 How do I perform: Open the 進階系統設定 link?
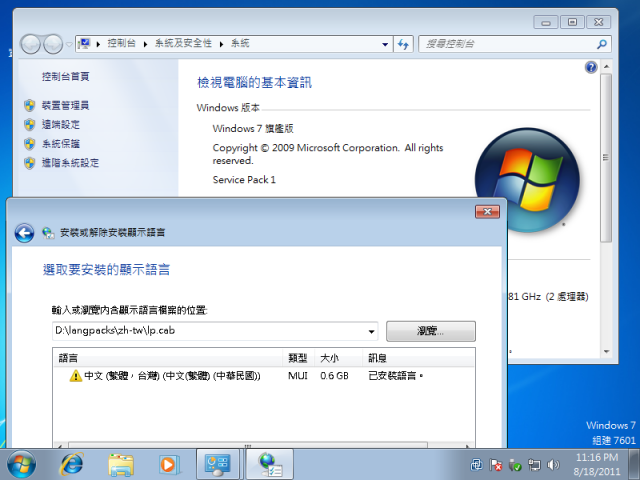tap(70, 162)
